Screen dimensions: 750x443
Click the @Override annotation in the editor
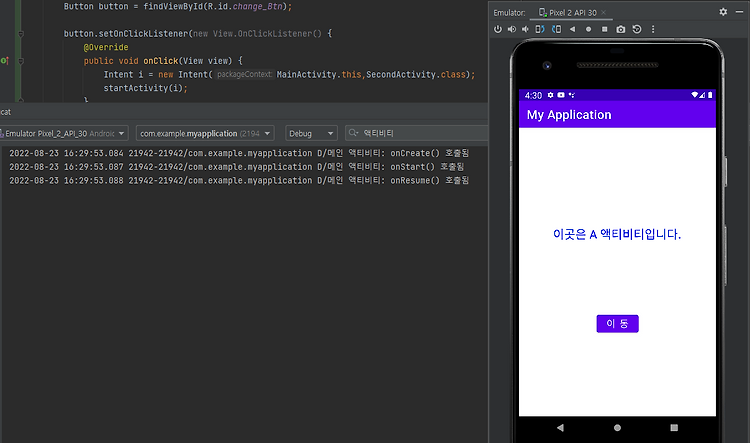click(106, 47)
